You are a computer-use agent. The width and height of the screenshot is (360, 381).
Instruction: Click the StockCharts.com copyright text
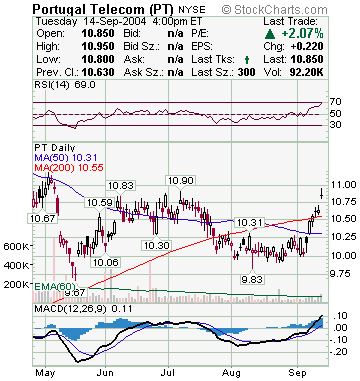point(275,9)
